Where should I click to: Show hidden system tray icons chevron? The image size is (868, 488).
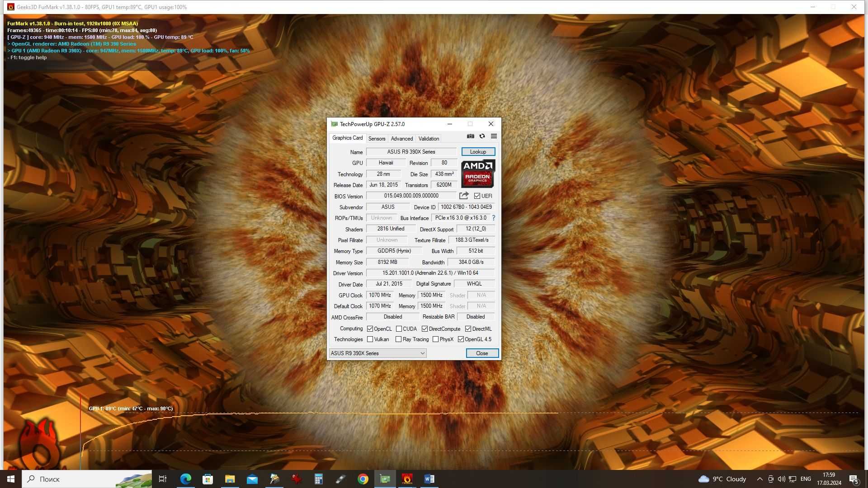(x=759, y=479)
